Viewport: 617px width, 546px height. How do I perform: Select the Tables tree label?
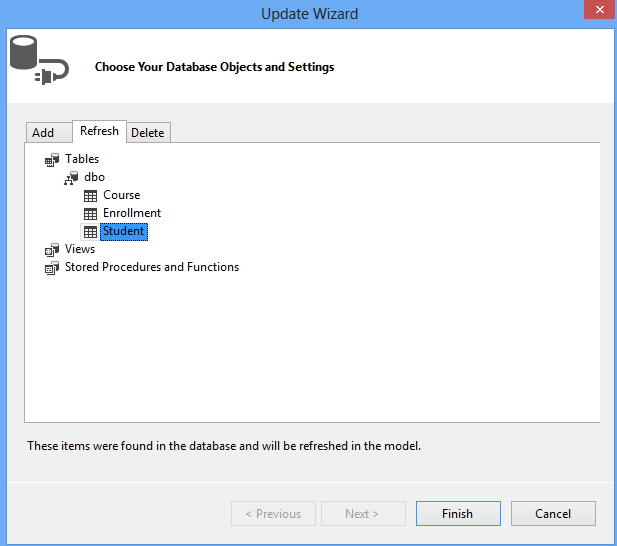click(x=82, y=159)
